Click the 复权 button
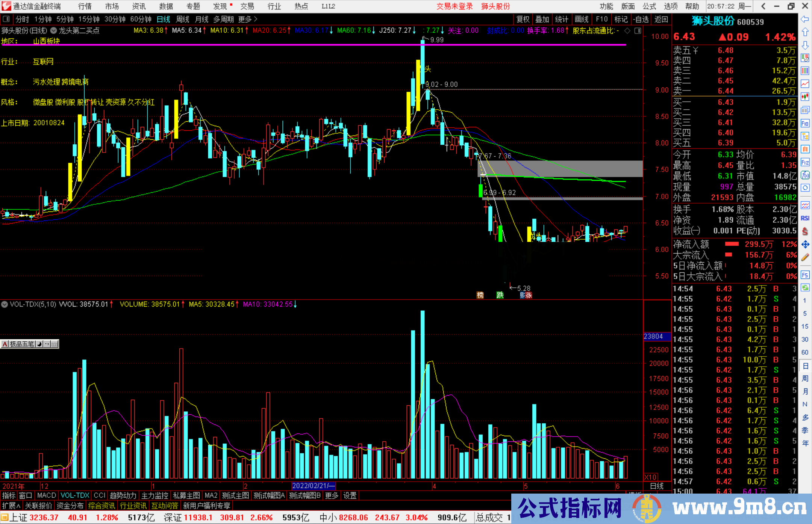The image size is (812, 524). point(523,19)
